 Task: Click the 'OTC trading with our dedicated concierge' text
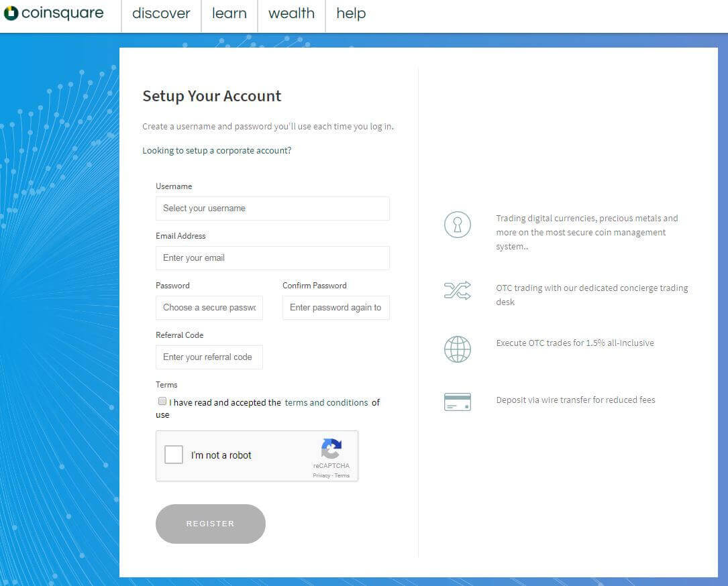[592, 294]
